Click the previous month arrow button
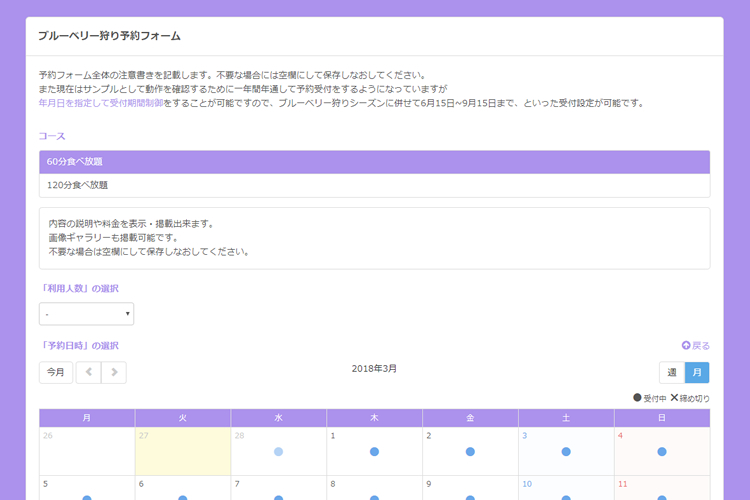750x500 pixels. pos(88,372)
